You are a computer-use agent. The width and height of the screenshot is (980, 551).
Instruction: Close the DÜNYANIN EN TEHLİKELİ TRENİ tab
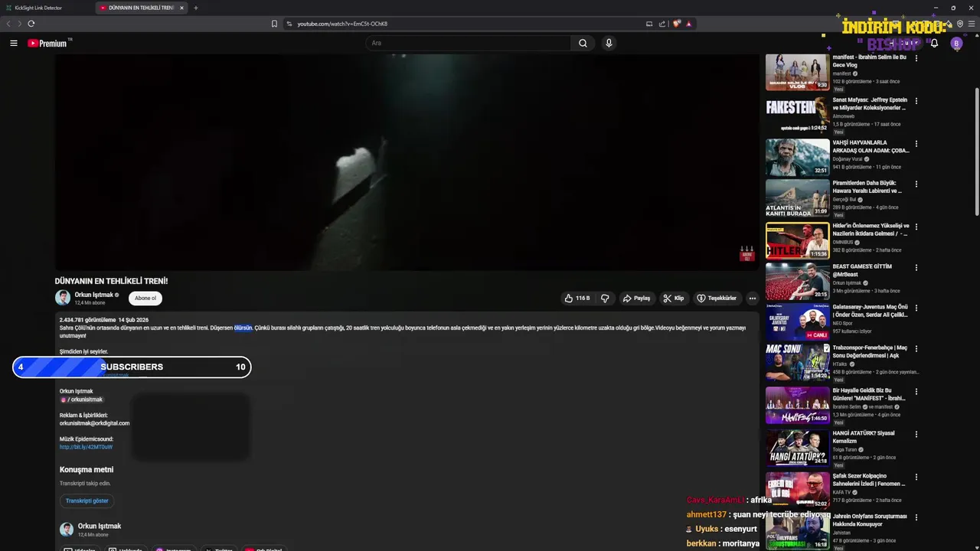pos(181,8)
